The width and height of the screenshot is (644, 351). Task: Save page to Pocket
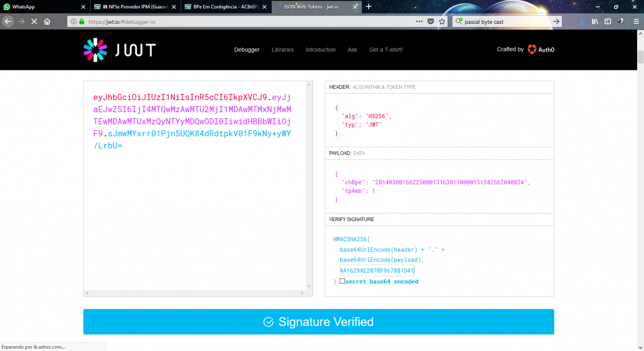pos(431,21)
